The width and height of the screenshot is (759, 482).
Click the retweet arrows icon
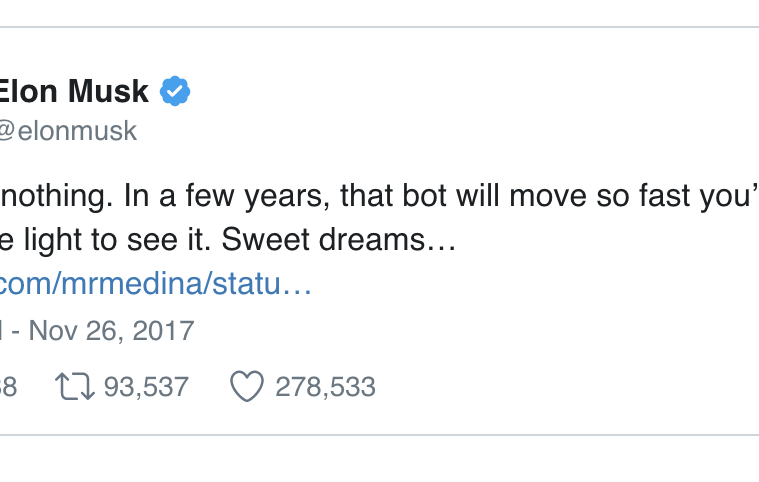point(76,387)
